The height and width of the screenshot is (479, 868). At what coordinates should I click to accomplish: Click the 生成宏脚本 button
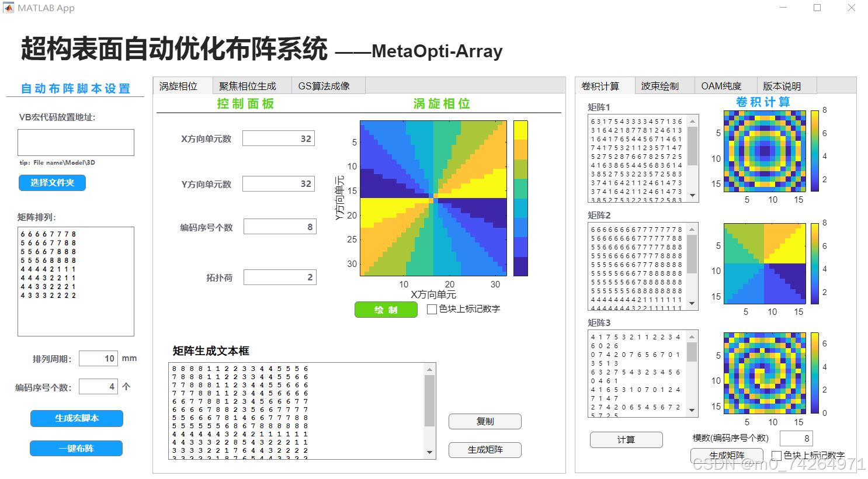[x=77, y=418]
